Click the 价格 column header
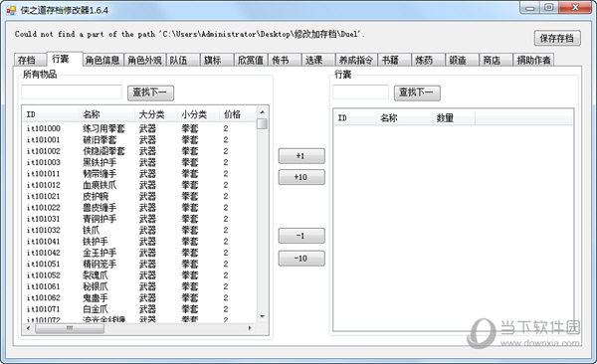 click(x=238, y=114)
